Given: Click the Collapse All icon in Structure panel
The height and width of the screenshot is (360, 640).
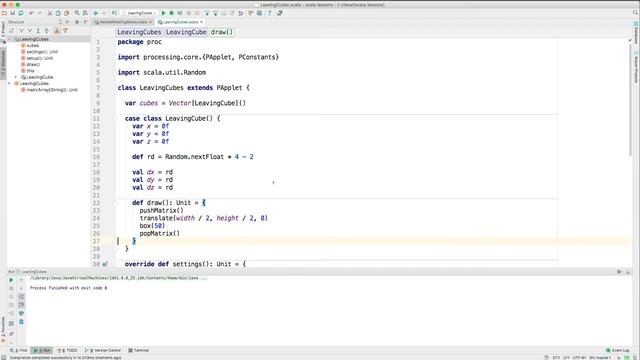Looking at the screenshot, I should (x=47, y=31).
